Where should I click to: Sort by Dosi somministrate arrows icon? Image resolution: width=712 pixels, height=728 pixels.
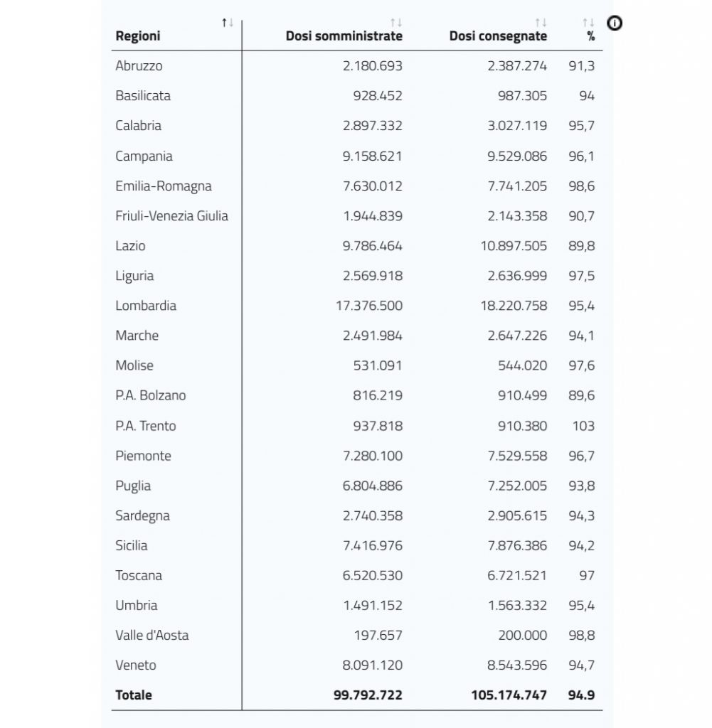(x=396, y=22)
